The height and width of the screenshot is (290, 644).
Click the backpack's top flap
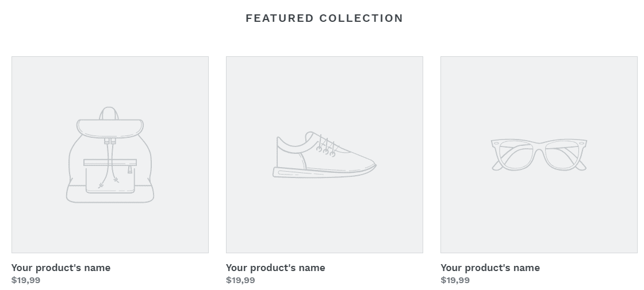click(110, 129)
